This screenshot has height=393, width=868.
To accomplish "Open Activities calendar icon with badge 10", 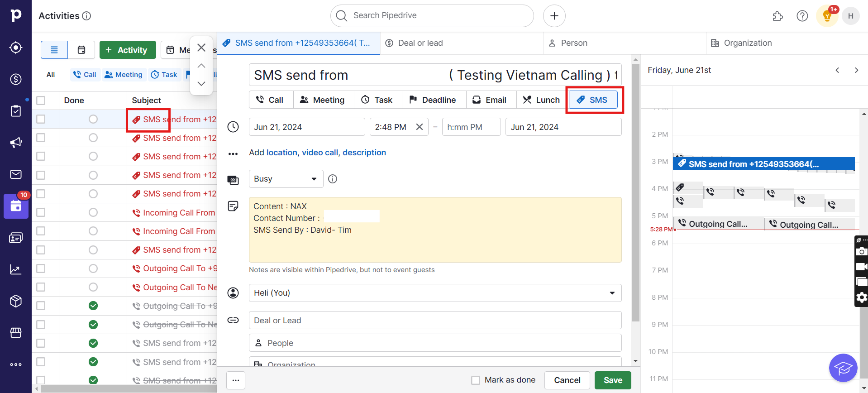I will click(x=16, y=206).
